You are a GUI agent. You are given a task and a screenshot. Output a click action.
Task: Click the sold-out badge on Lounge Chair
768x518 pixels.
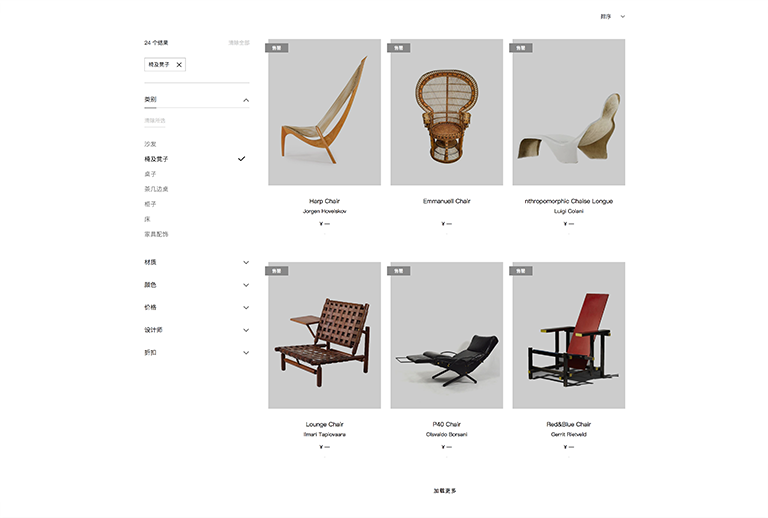277,271
